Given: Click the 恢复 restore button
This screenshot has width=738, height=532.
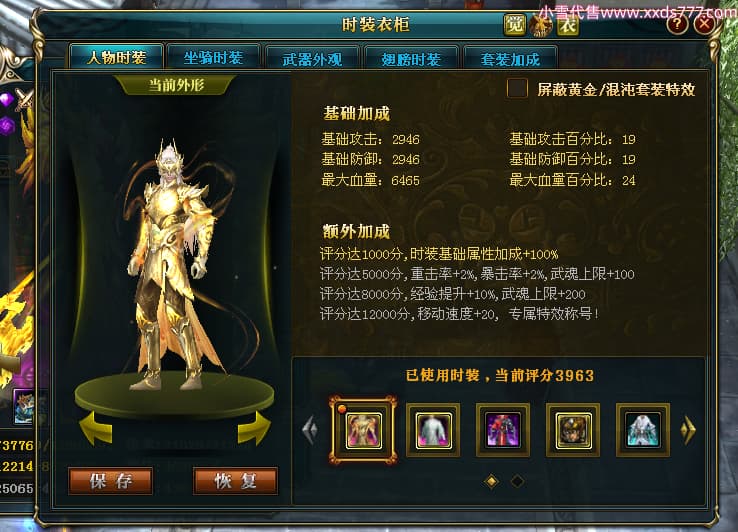Looking at the screenshot, I should point(235,481).
